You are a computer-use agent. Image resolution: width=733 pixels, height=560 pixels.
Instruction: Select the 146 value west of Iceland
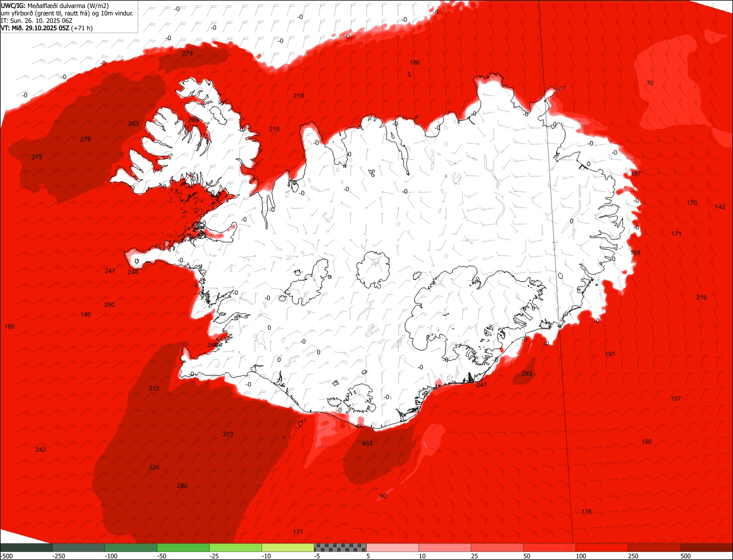(x=85, y=314)
